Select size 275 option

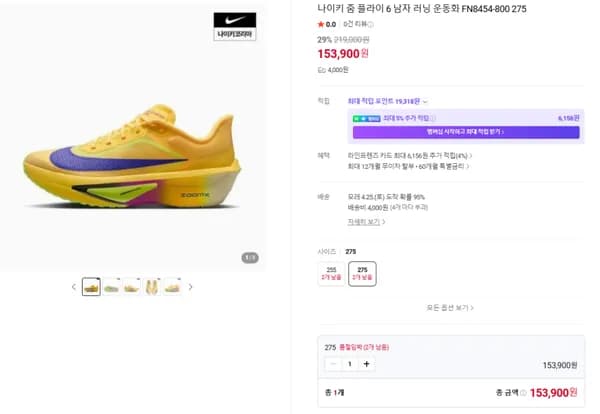[362, 272]
